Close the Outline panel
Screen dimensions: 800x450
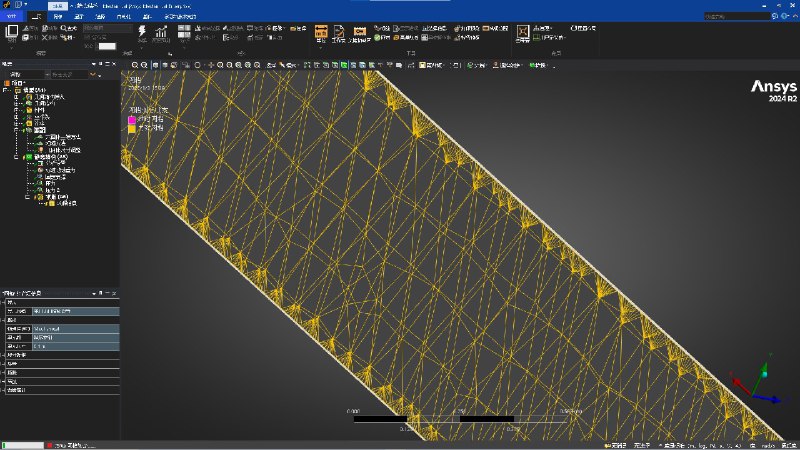114,64
